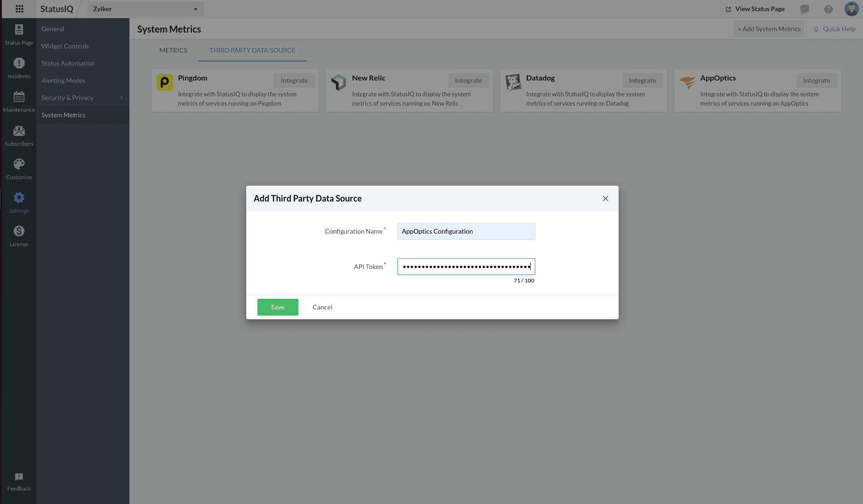Cancel the data source dialog

pyautogui.click(x=322, y=307)
